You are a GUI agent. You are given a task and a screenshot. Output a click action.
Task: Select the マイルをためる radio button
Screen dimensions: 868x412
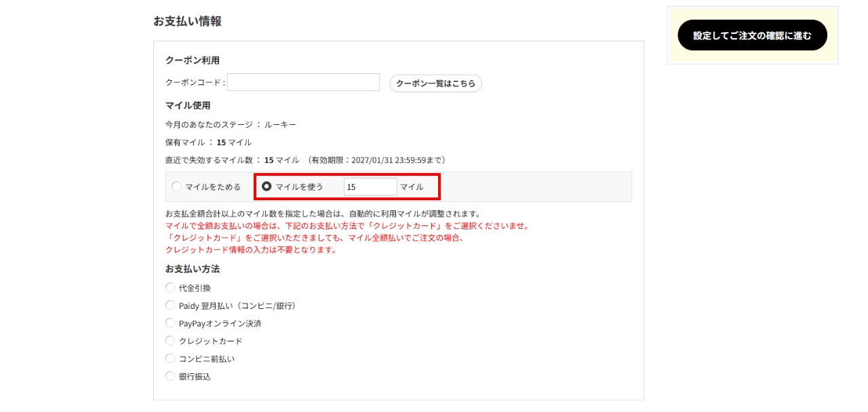(x=176, y=187)
